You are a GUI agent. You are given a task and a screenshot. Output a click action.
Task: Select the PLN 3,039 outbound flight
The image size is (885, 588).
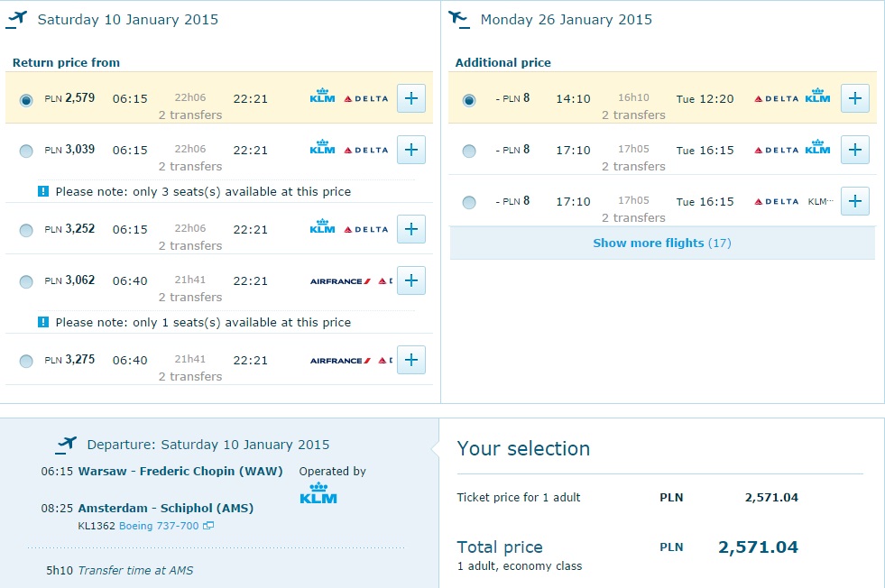click(x=26, y=152)
